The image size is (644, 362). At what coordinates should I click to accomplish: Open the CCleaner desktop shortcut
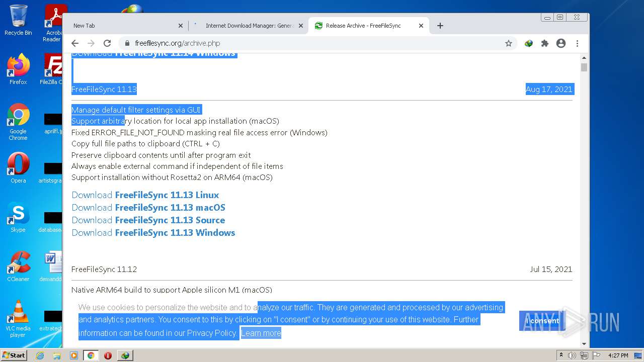click(18, 266)
